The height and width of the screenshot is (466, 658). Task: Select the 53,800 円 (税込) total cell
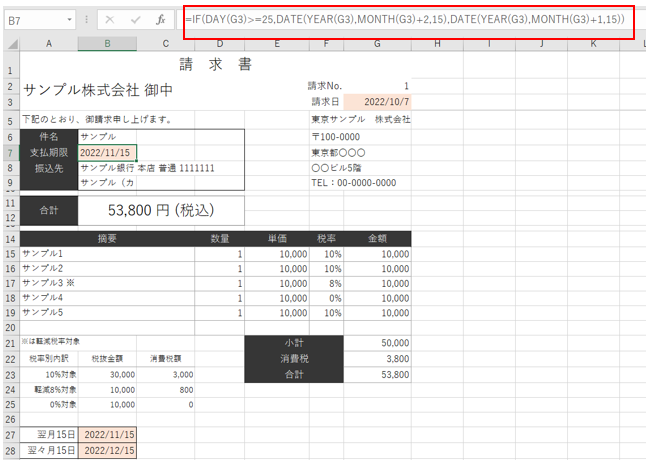click(x=160, y=211)
